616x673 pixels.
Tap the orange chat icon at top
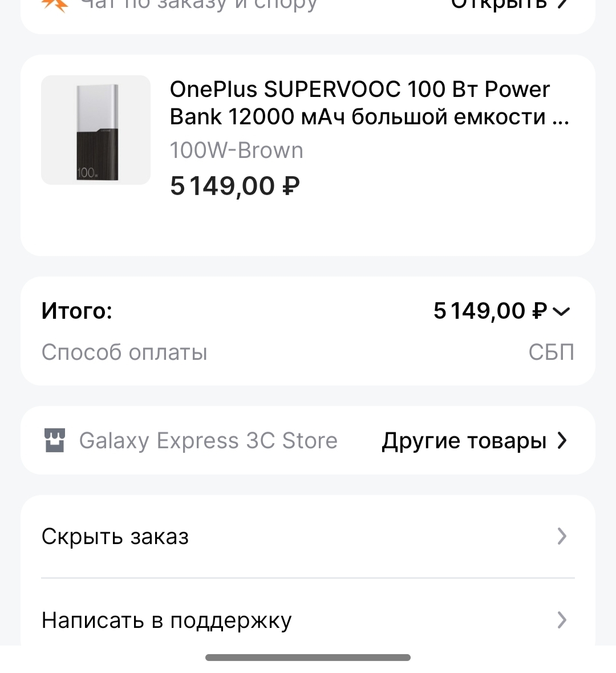(x=55, y=5)
